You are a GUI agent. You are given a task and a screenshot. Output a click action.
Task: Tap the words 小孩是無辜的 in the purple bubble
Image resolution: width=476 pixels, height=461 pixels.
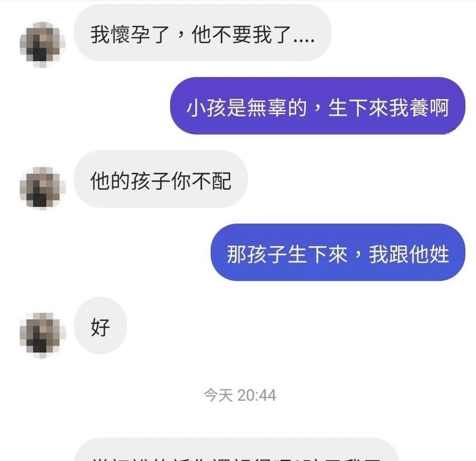click(247, 108)
